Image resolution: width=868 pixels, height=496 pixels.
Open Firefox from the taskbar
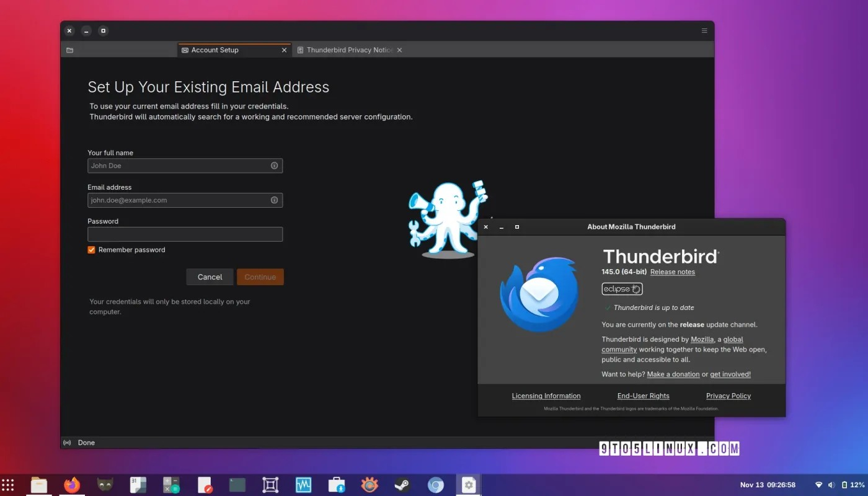click(72, 484)
